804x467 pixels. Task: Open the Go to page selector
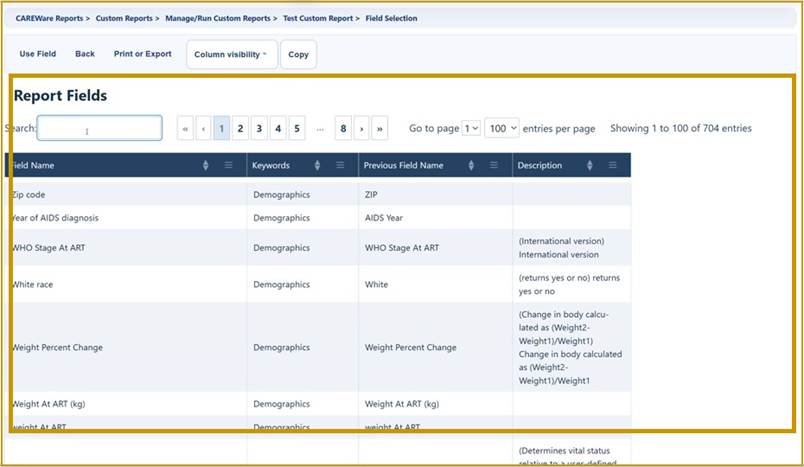pyautogui.click(x=471, y=128)
